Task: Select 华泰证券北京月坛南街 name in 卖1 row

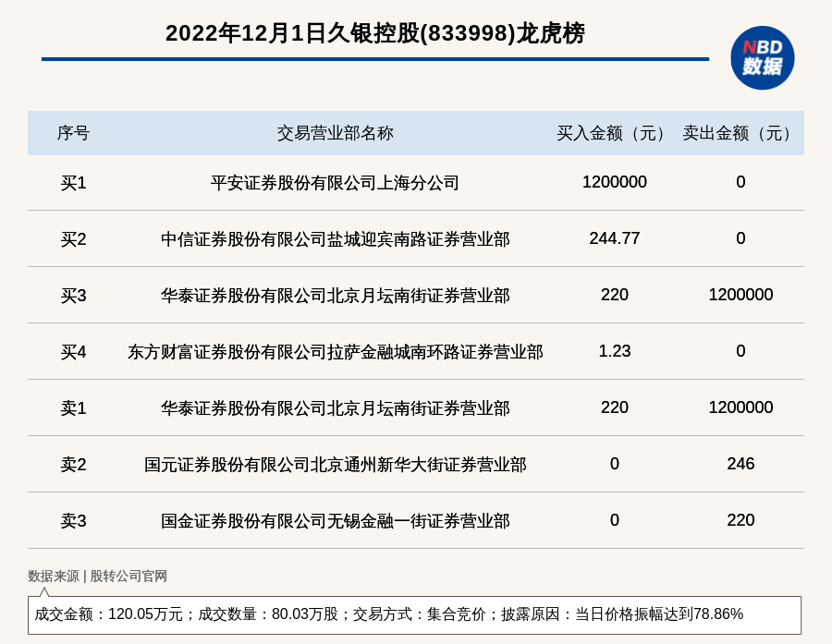Action: pyautogui.click(x=335, y=408)
